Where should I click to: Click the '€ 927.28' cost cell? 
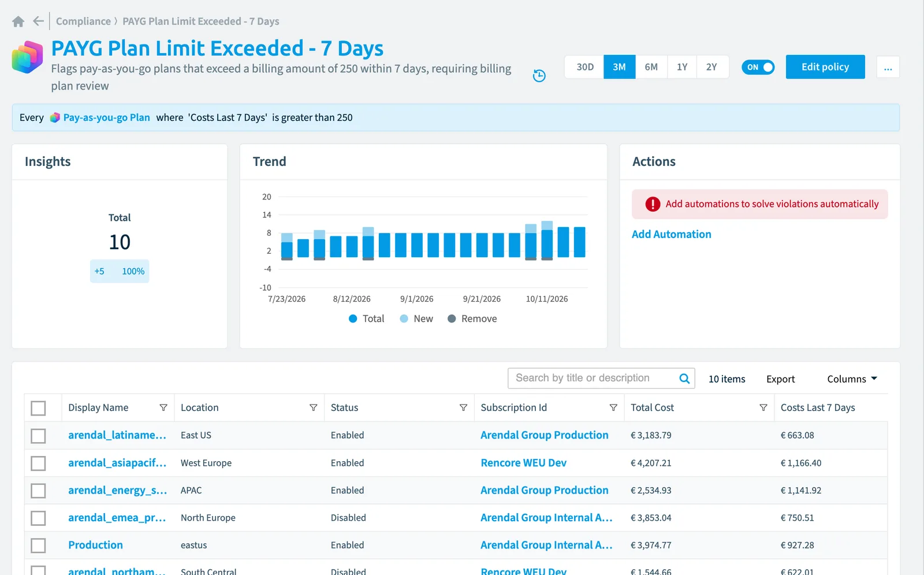798,546
